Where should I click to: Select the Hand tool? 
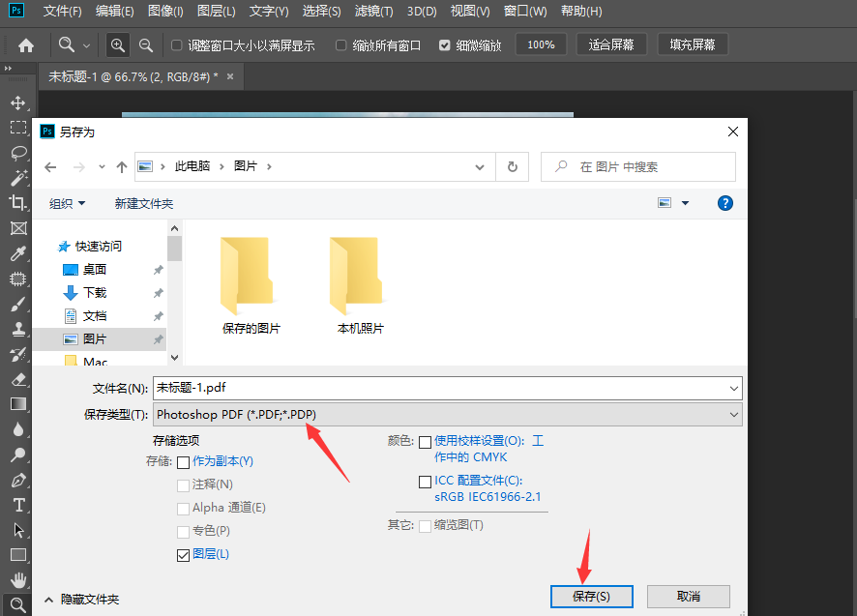18,580
